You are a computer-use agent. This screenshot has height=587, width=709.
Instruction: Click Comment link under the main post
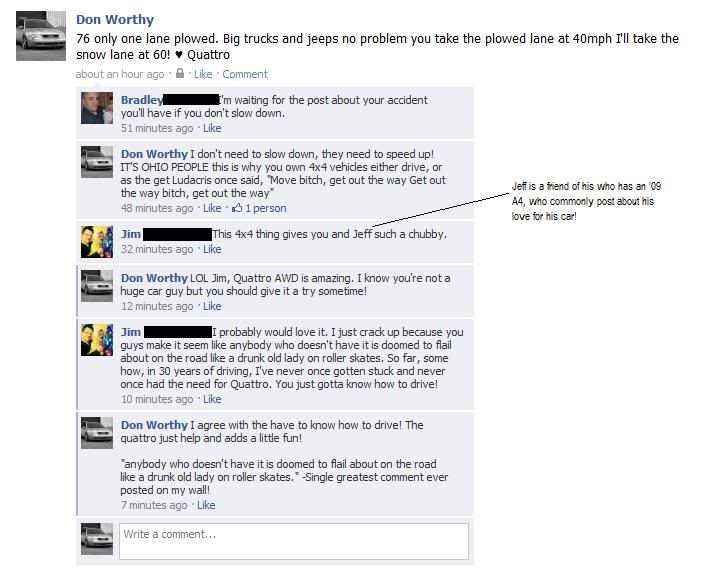tap(245, 74)
